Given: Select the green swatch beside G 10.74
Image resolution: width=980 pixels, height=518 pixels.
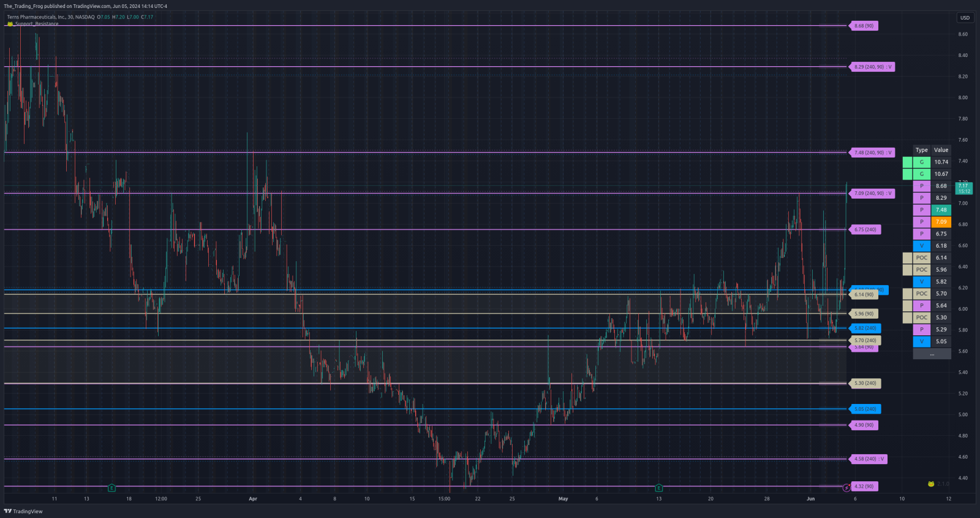Looking at the screenshot, I should pyautogui.click(x=907, y=162).
